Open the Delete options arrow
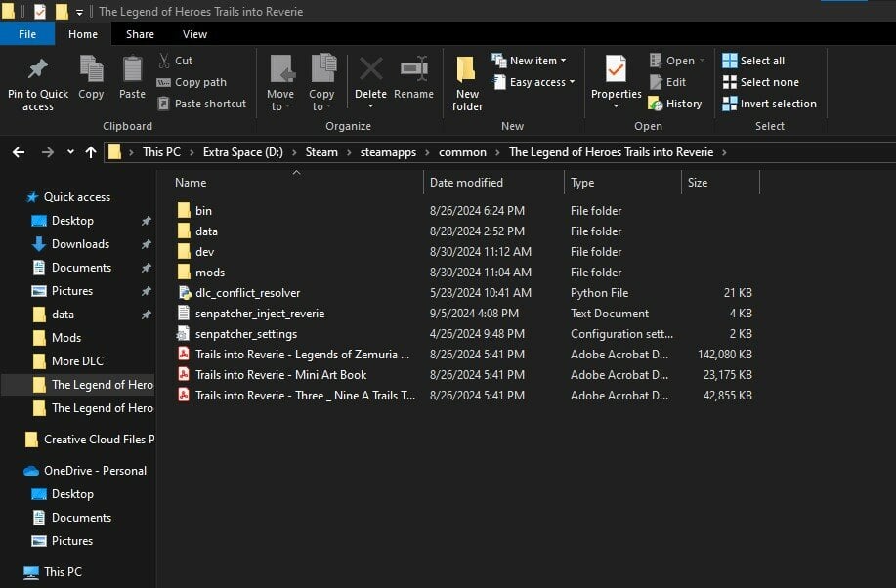 (x=371, y=106)
